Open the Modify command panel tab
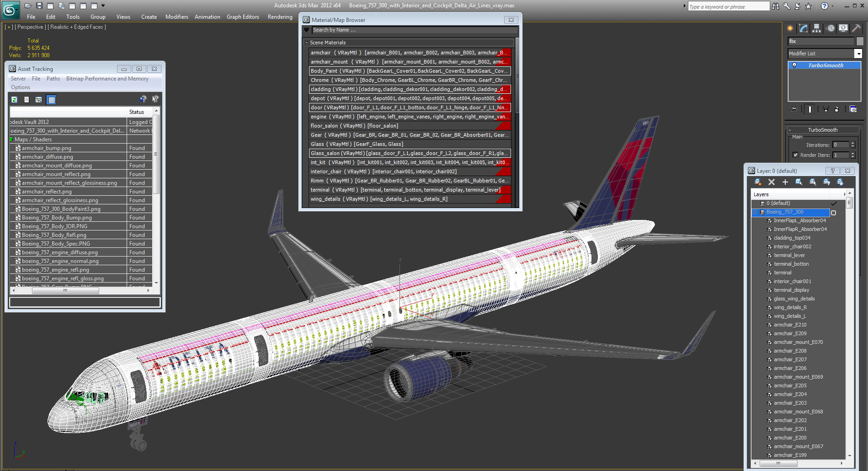Screen dimensions: 868x471 tap(804, 28)
